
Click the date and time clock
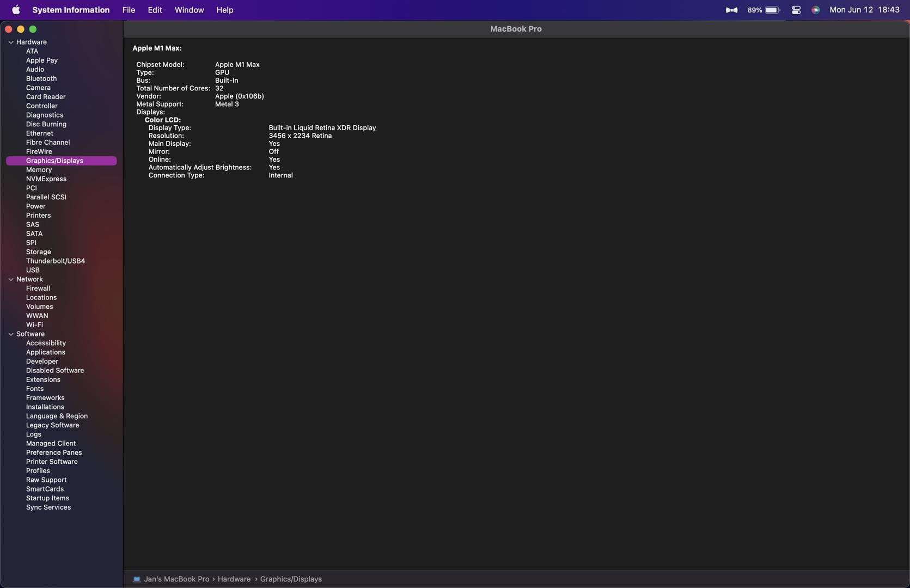[864, 10]
